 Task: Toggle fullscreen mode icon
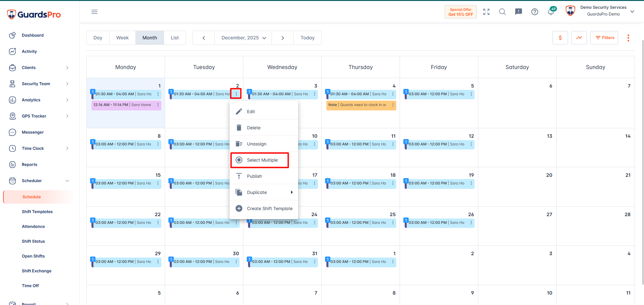[486, 12]
